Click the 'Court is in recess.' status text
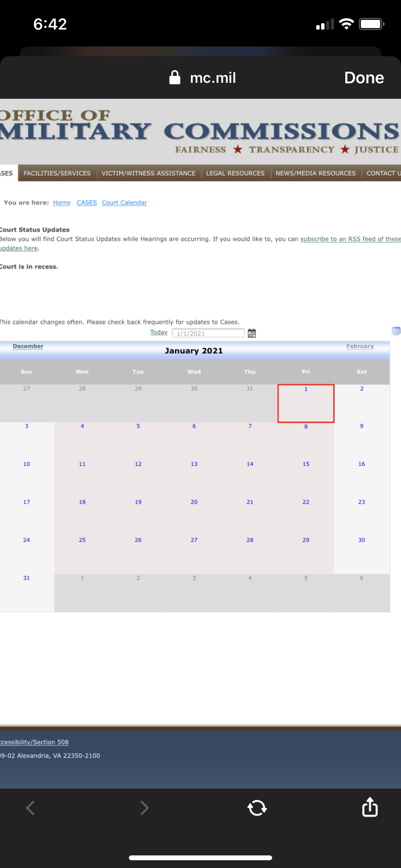Screen dimensions: 401x868 click(x=29, y=266)
